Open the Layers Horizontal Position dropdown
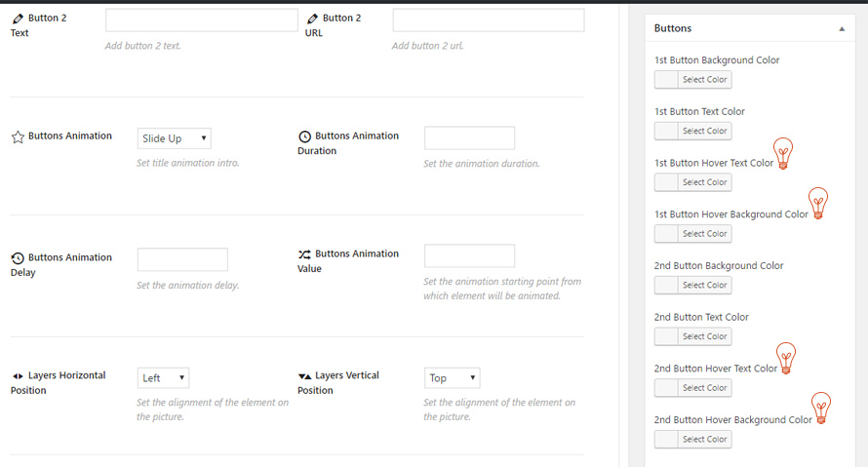The image size is (868, 468). click(x=163, y=378)
